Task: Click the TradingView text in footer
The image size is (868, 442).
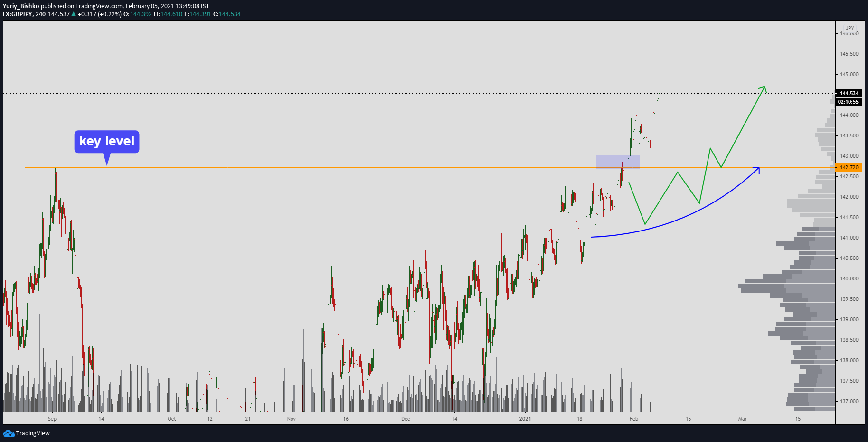Action: [x=33, y=433]
